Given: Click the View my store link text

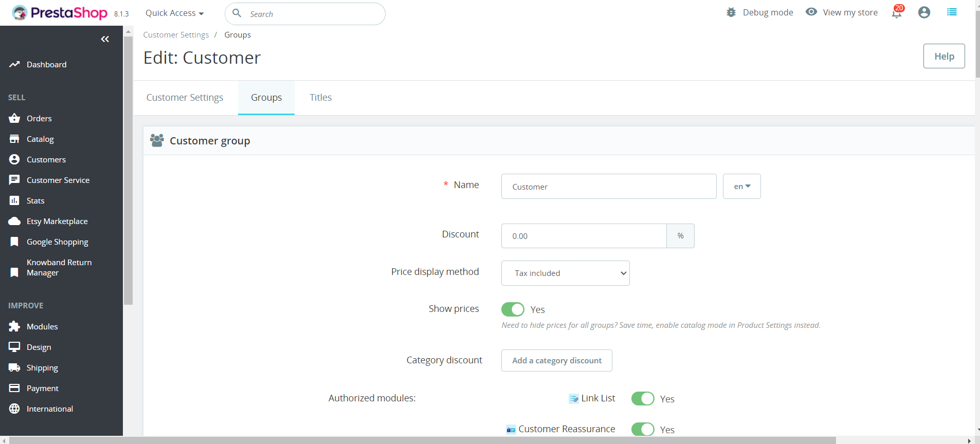Looking at the screenshot, I should tap(850, 12).
